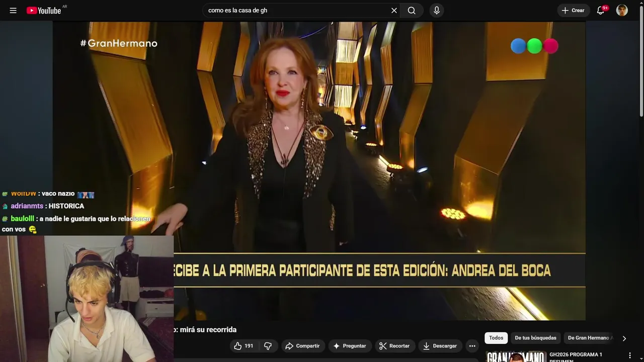Open the three-dot more actions menu
The height and width of the screenshot is (362, 644).
[472, 346]
